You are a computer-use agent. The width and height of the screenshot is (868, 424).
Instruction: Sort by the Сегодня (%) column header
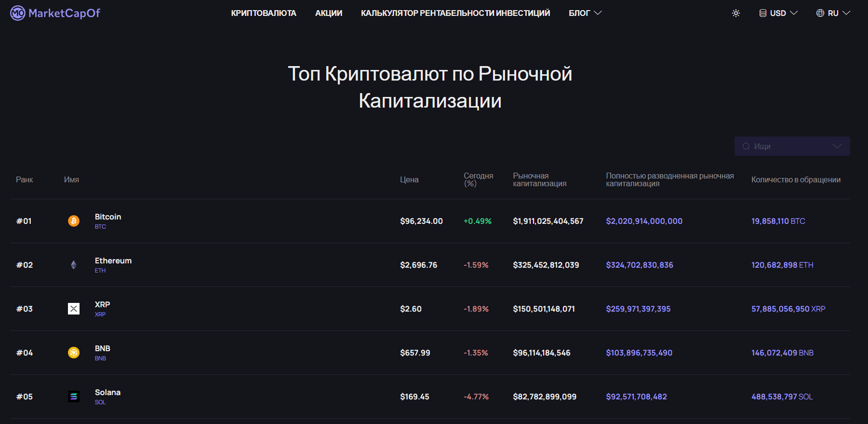pyautogui.click(x=478, y=179)
